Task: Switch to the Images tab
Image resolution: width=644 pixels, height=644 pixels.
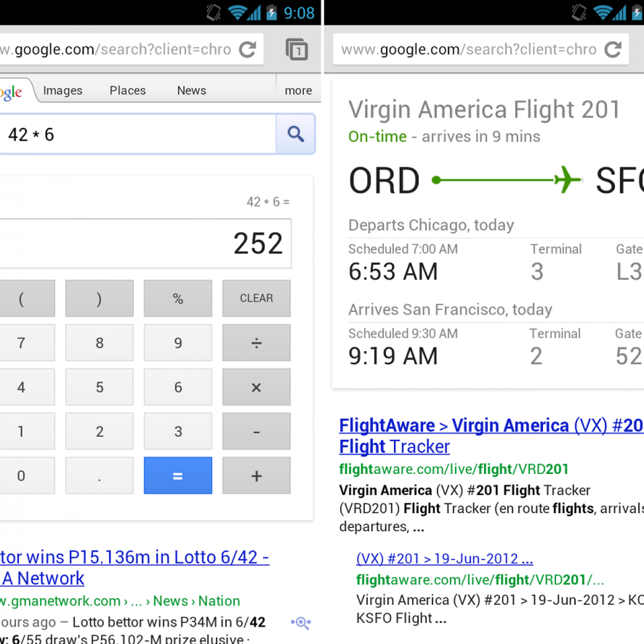Action: [63, 90]
